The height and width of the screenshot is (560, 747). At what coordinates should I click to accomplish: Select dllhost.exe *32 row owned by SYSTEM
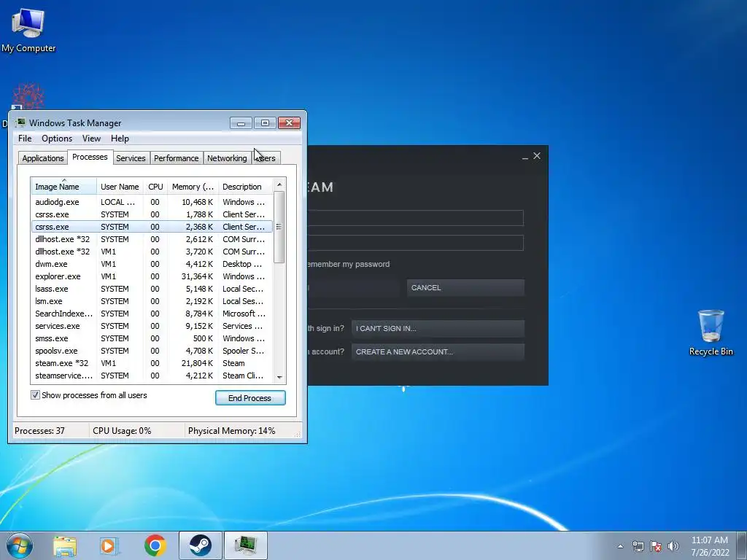pos(152,239)
